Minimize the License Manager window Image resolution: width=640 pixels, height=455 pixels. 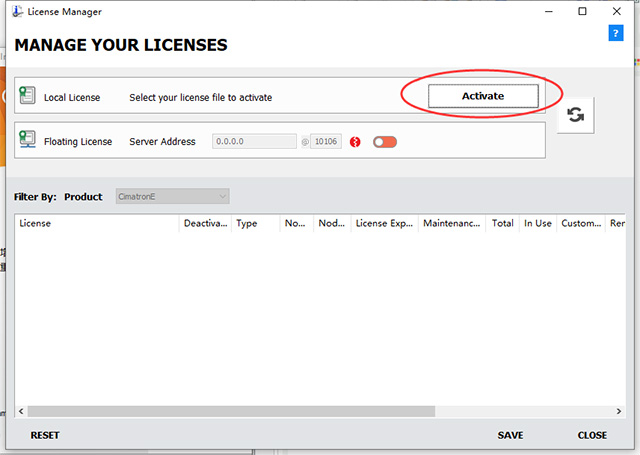(x=549, y=11)
